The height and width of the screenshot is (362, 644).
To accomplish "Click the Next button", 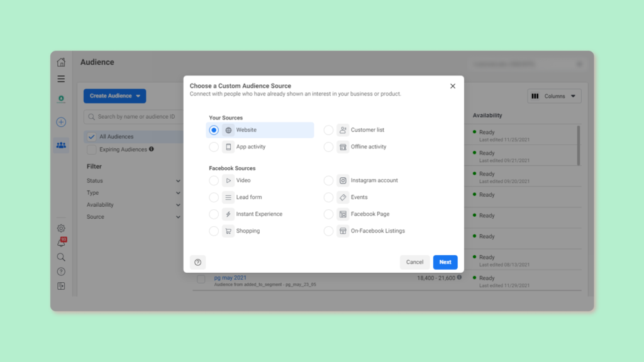I will click(445, 262).
